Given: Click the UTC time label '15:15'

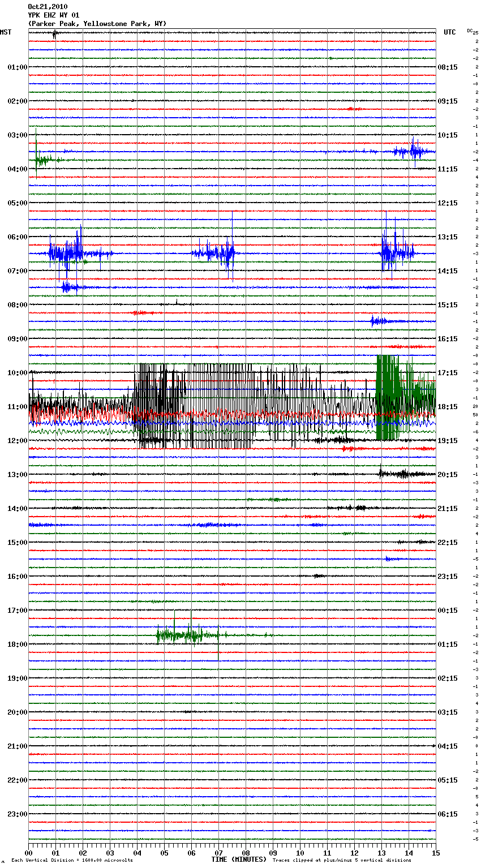Looking at the screenshot, I should (448, 305).
